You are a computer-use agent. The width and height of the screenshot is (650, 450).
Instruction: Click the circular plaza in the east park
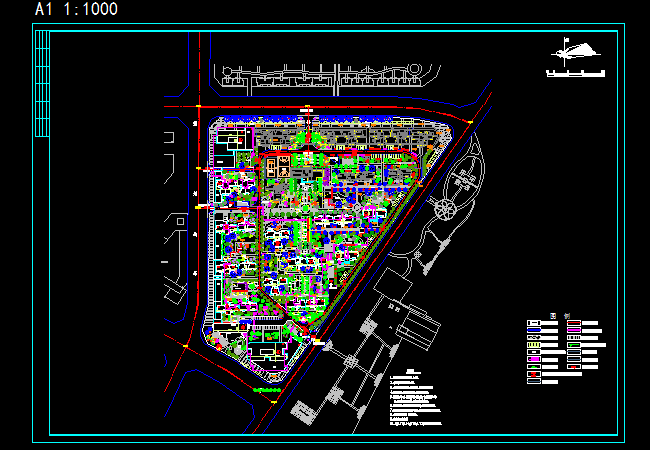pos(441,210)
